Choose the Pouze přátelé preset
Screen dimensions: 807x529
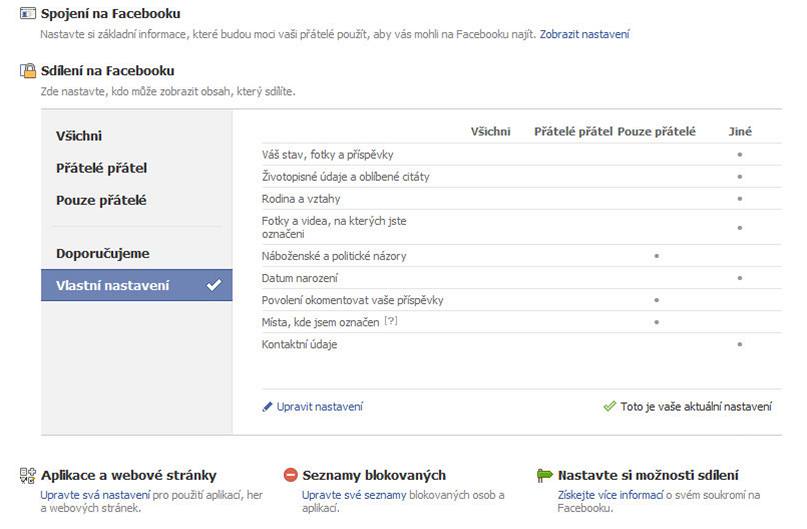point(101,200)
